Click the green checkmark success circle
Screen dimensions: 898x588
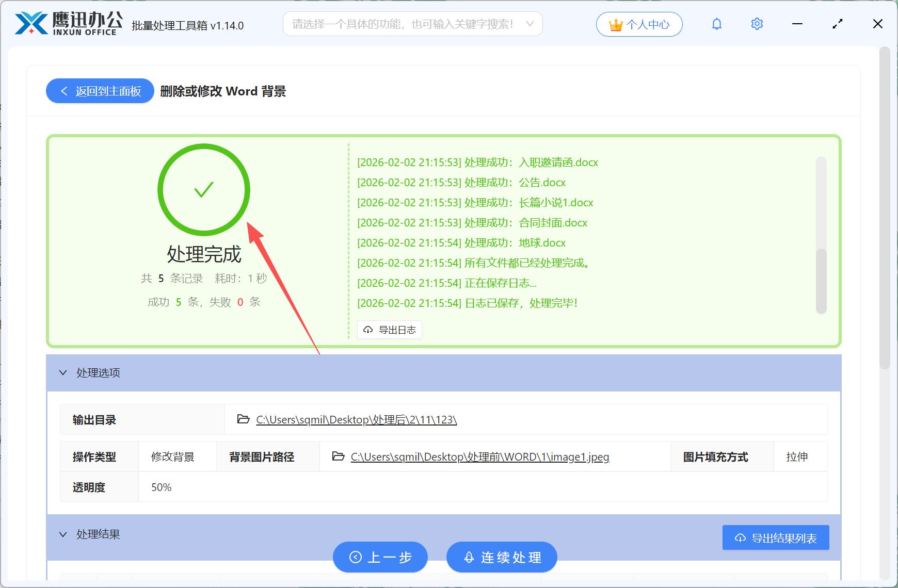pos(203,190)
